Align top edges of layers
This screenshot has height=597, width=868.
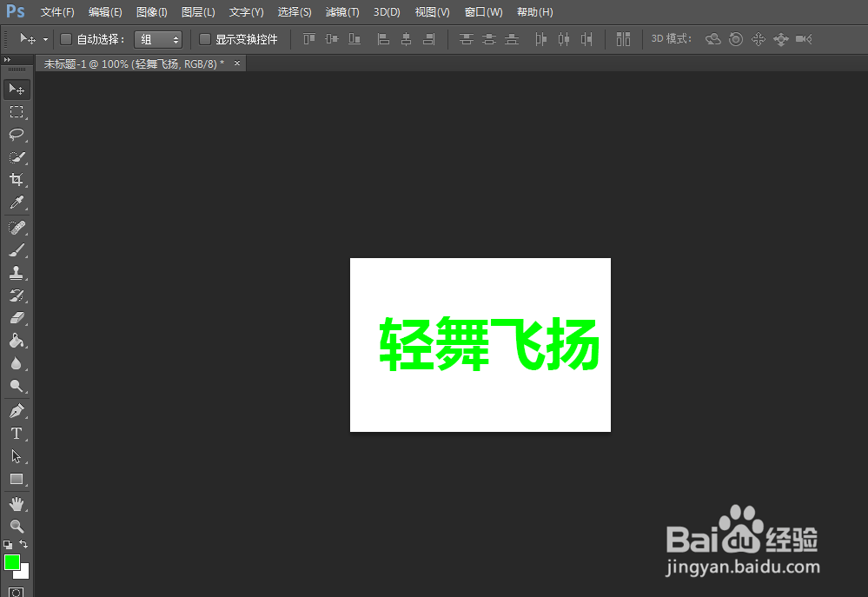coord(309,39)
